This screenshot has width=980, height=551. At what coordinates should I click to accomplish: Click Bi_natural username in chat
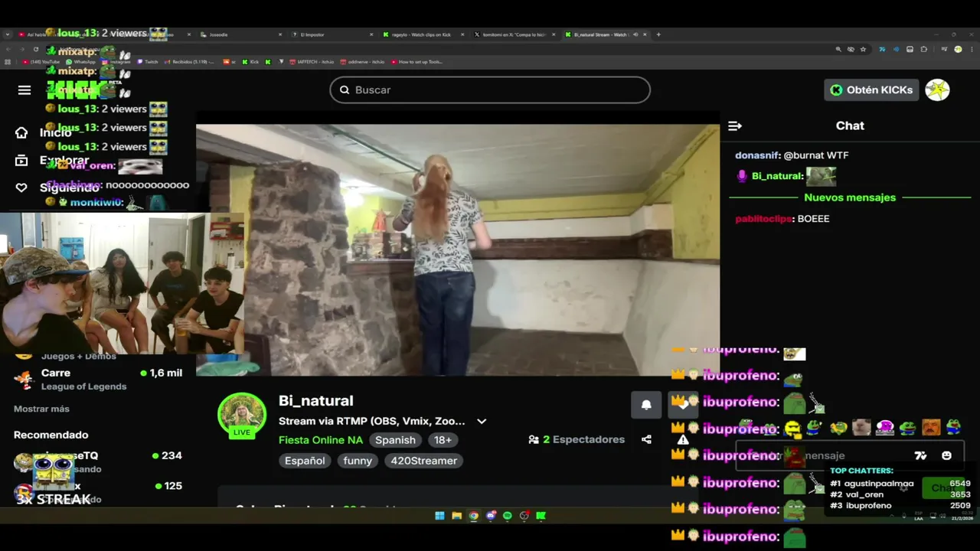point(776,176)
